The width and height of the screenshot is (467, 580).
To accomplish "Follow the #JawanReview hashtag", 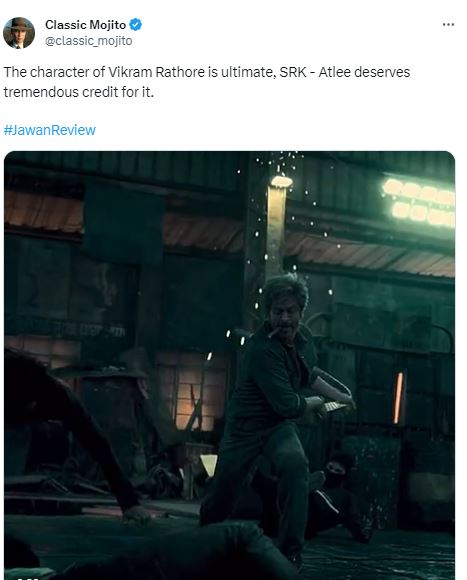I will tap(50, 130).
